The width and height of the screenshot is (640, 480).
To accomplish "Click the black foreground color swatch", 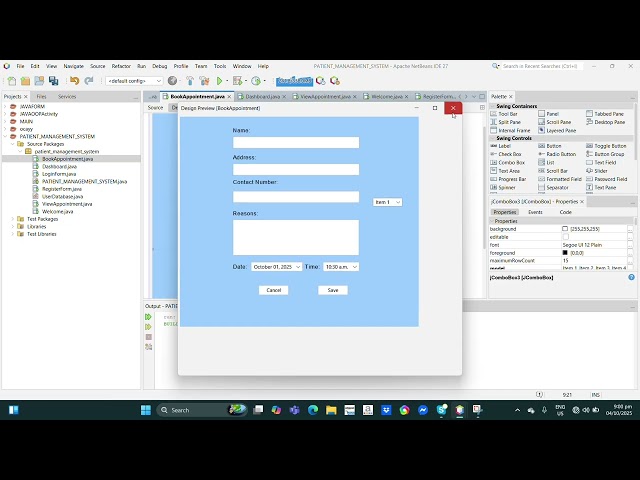I will pos(565,253).
